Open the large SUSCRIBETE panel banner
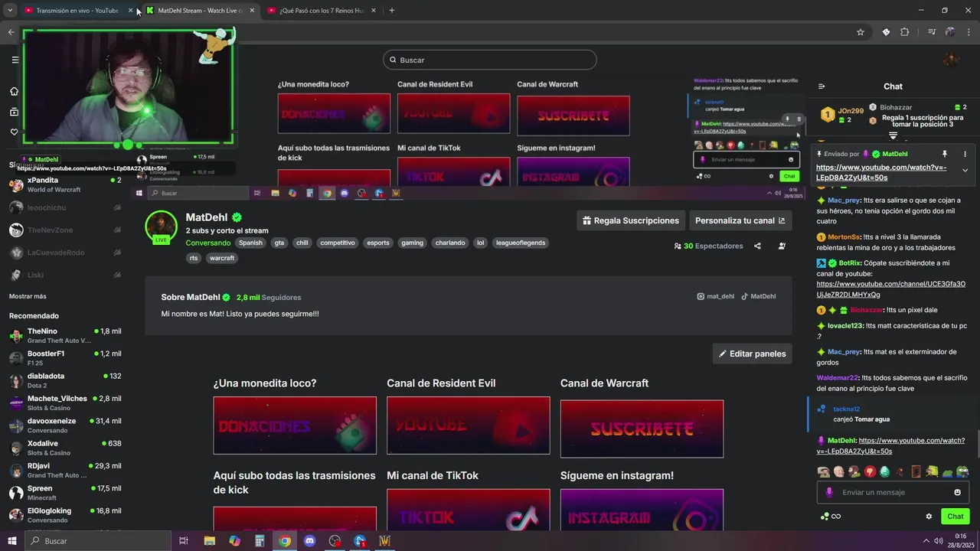980x551 pixels. (x=642, y=429)
